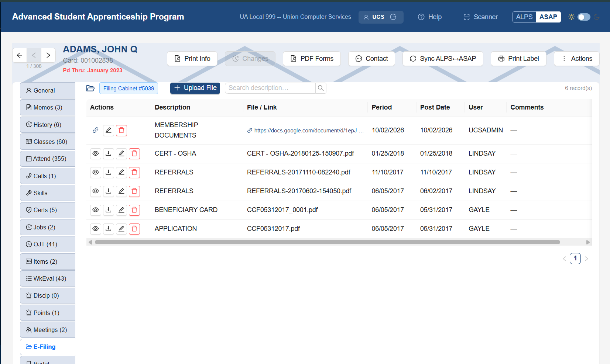Select page 1 in pagination
This screenshot has height=364, width=610.
[x=575, y=259]
